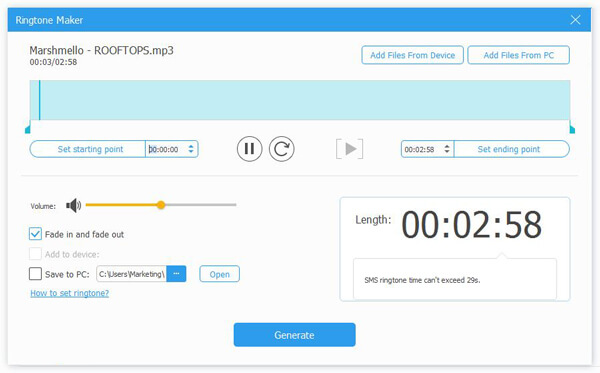
Task: Click the playhead line in the waveform
Action: [x=39, y=100]
